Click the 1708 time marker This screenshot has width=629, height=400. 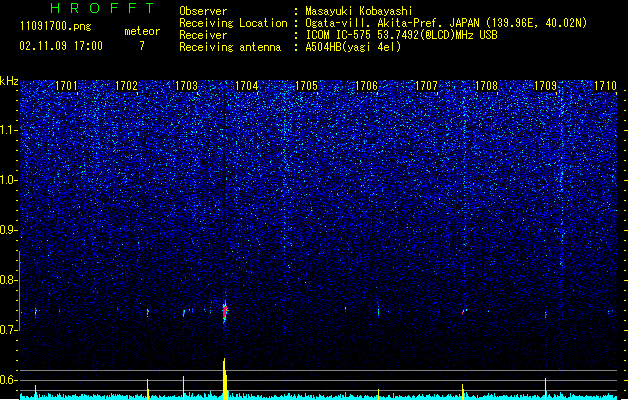(x=486, y=86)
